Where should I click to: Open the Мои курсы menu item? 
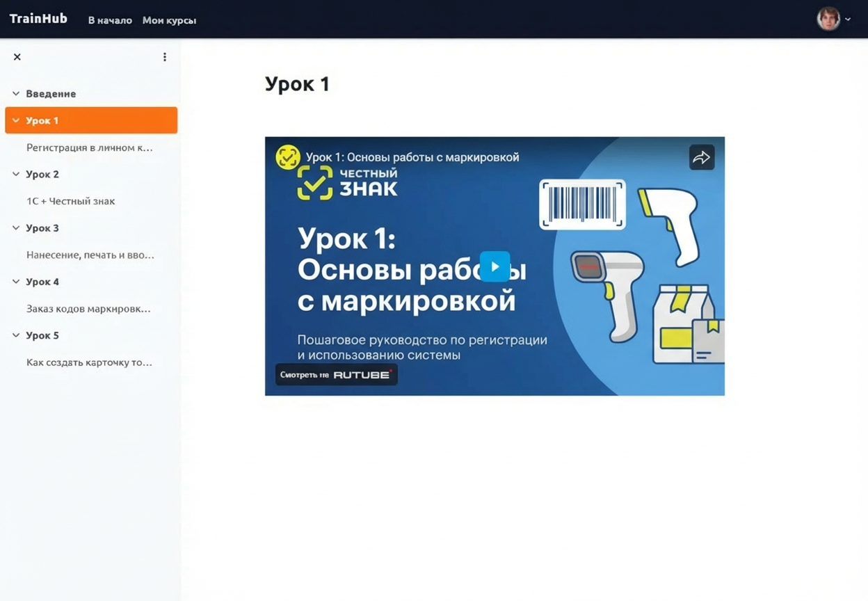tap(169, 20)
